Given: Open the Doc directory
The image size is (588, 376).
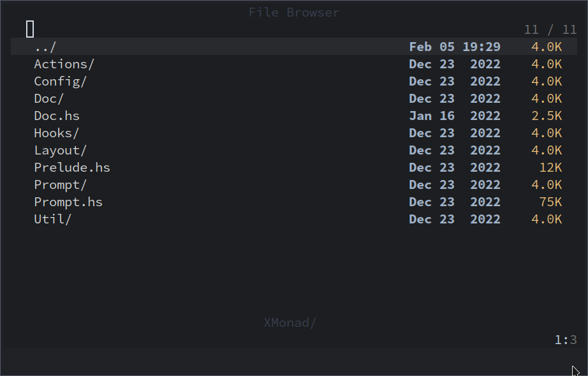Looking at the screenshot, I should (x=48, y=98).
